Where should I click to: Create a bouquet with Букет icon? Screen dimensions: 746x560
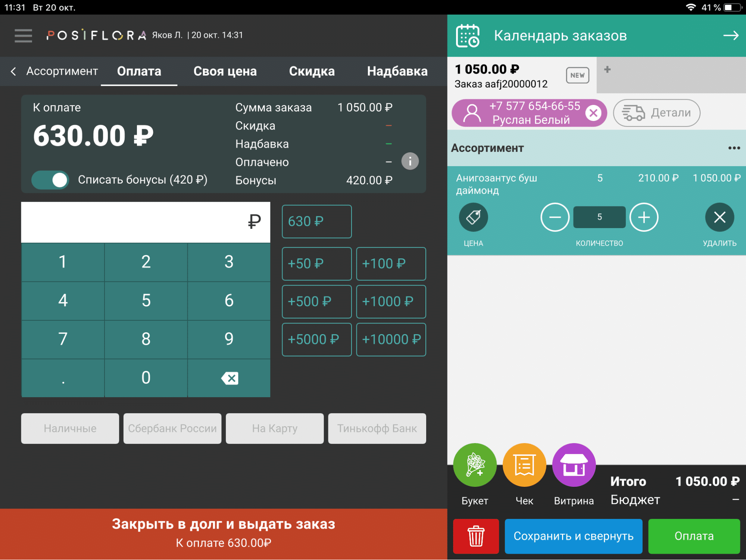pyautogui.click(x=475, y=465)
